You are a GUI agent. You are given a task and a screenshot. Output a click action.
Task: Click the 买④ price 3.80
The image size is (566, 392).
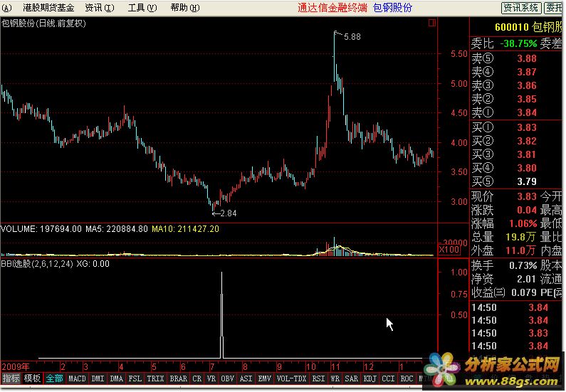(x=527, y=168)
